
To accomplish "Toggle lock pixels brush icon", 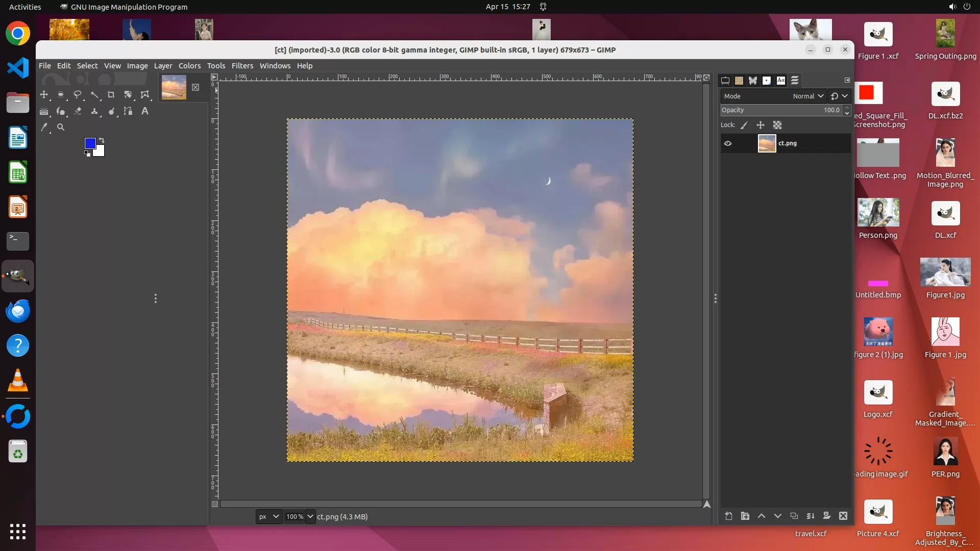I will [x=744, y=126].
